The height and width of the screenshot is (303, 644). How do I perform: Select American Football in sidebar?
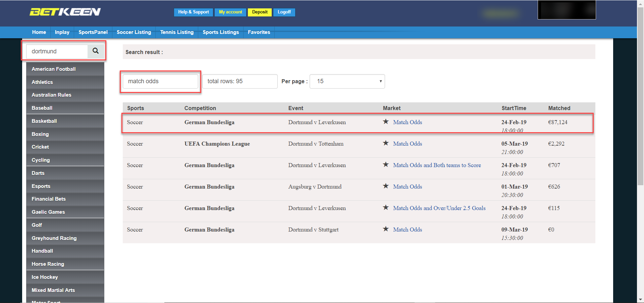65,69
